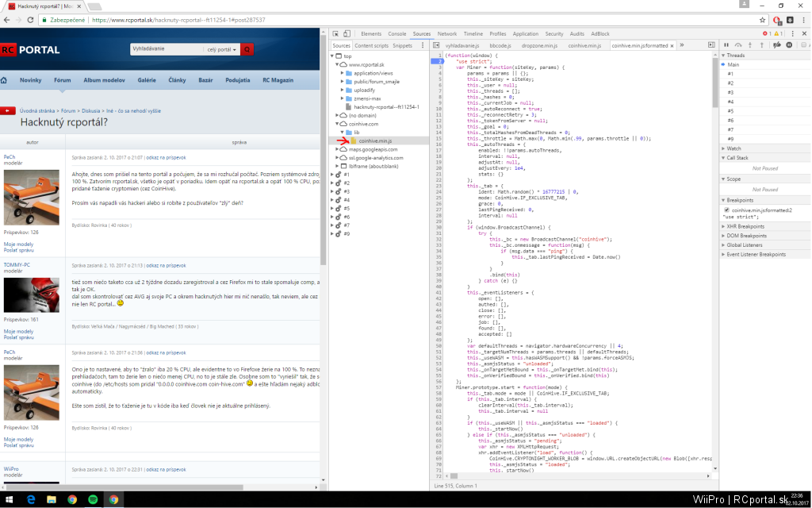The width and height of the screenshot is (812, 508).
Task: Pause script execution button
Action: click(x=726, y=45)
